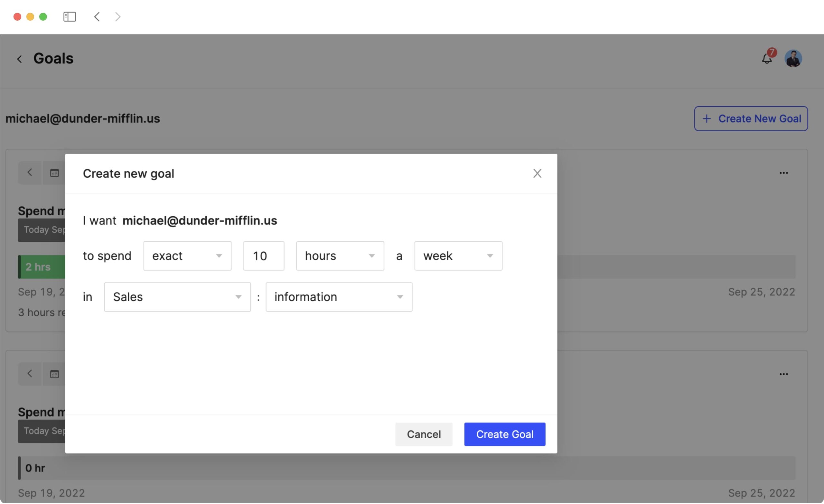Screen dimensions: 824x504
Task: Click the green 2 hrs progress bar
Action: [42, 267]
